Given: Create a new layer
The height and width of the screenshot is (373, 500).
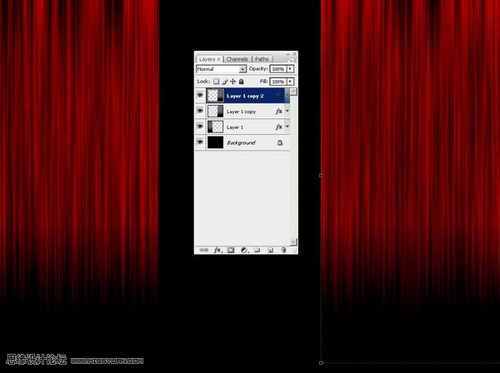Looking at the screenshot, I should pyautogui.click(x=270, y=250).
